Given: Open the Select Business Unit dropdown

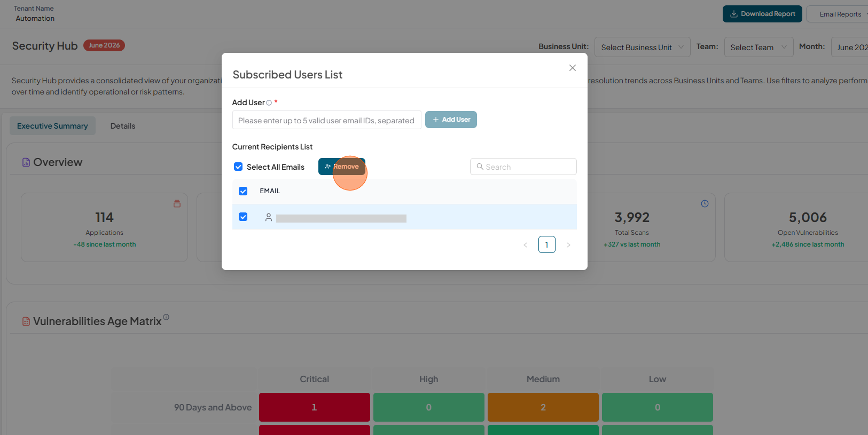Looking at the screenshot, I should [x=642, y=47].
